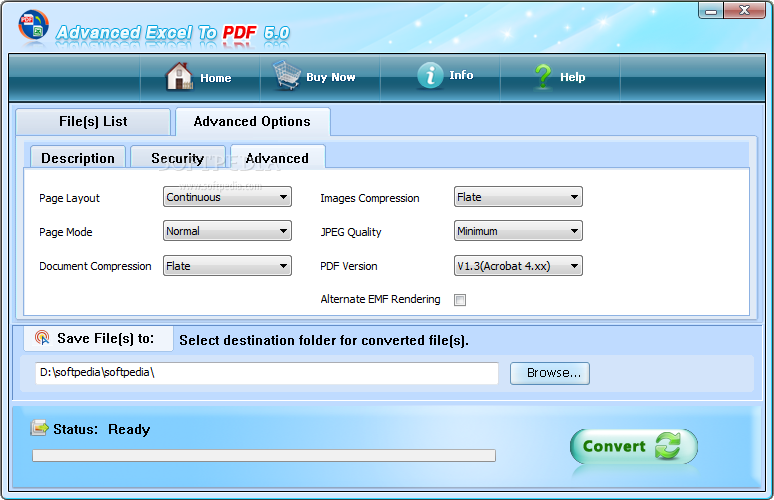Switch to the Description sub-tab
The width and height of the screenshot is (774, 500).
78,158
